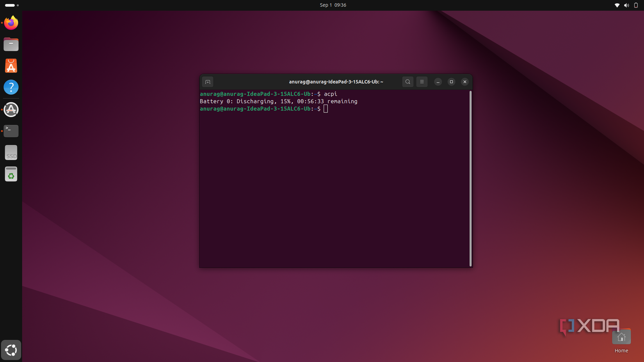Screen dimensions: 644x362
Task: Launch App Center from the dock
Action: point(11,66)
